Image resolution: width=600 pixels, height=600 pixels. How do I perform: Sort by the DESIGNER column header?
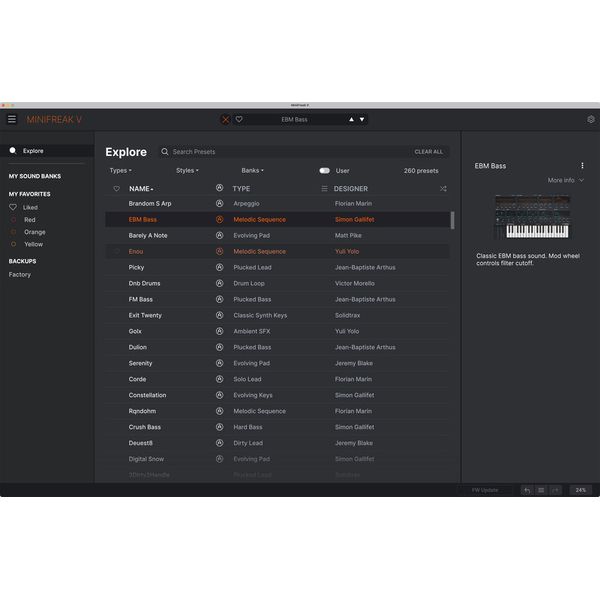coord(351,189)
